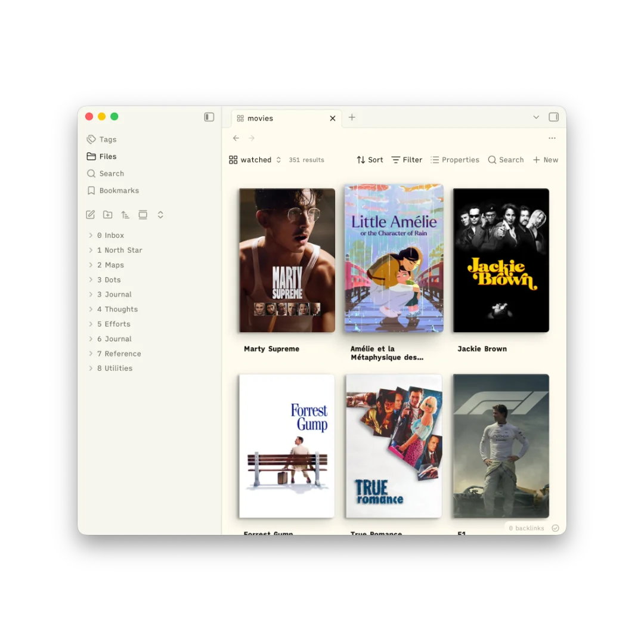This screenshot has width=644, height=644.
Task: Click the Sort button
Action: [370, 160]
